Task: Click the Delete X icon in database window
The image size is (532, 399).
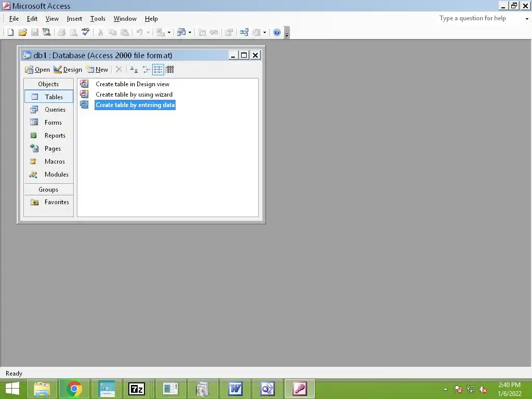Action: click(119, 70)
